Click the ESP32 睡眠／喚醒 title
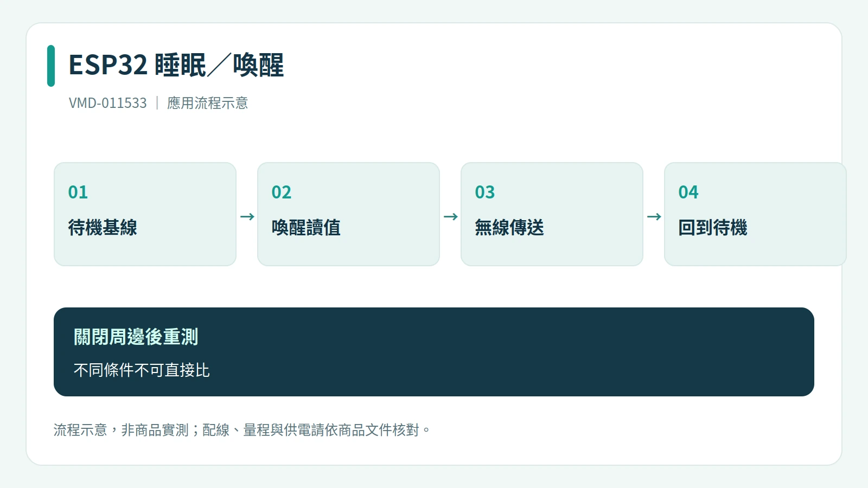 pos(176,65)
